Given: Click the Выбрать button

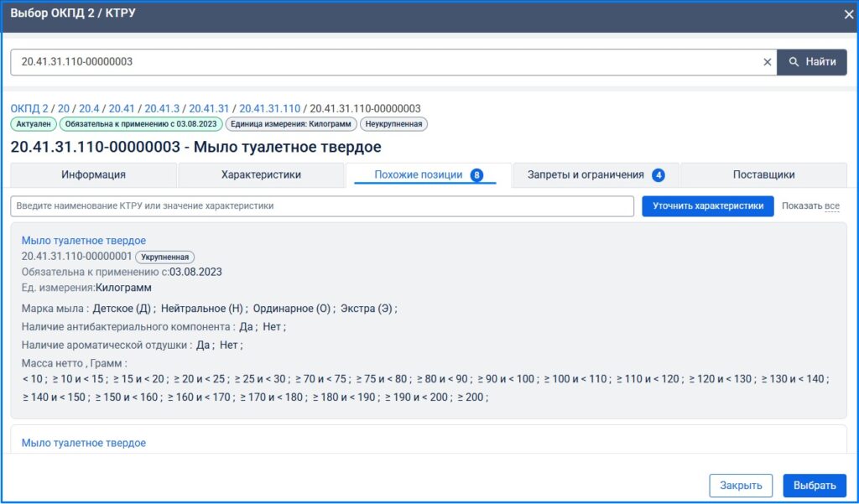Looking at the screenshot, I should [x=815, y=486].
